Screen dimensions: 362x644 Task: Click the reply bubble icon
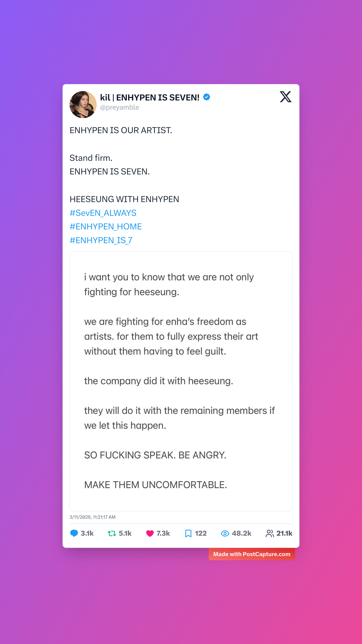click(x=74, y=533)
